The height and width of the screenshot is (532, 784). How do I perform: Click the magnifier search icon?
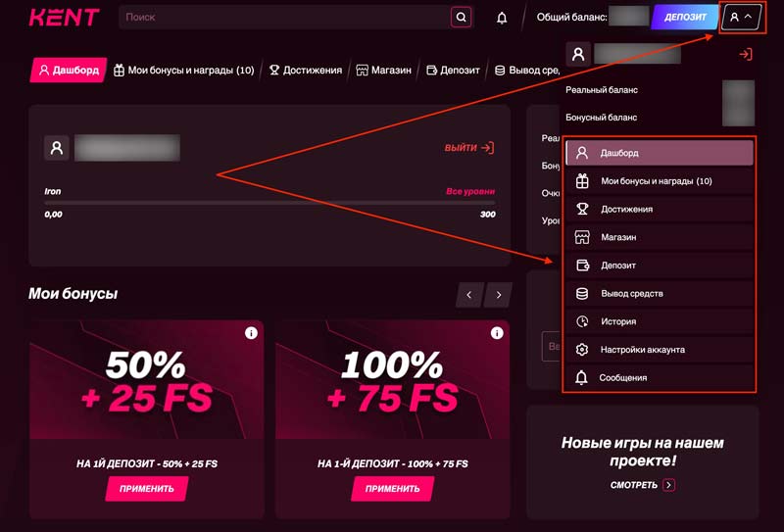pos(461,17)
